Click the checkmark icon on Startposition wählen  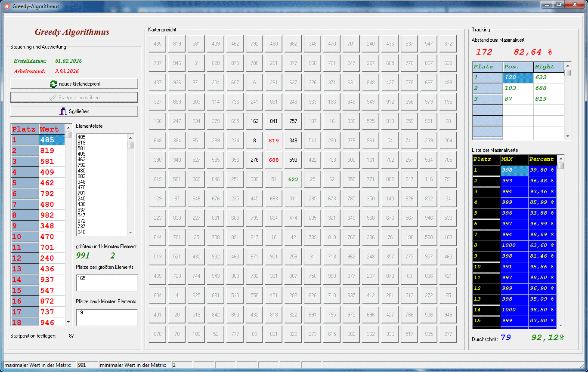(53, 98)
